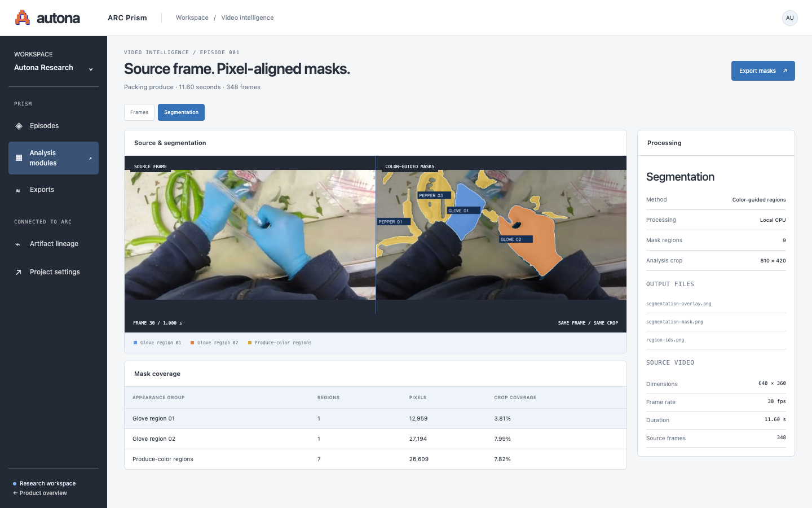
Task: Click the Research workspace link
Action: coord(47,484)
